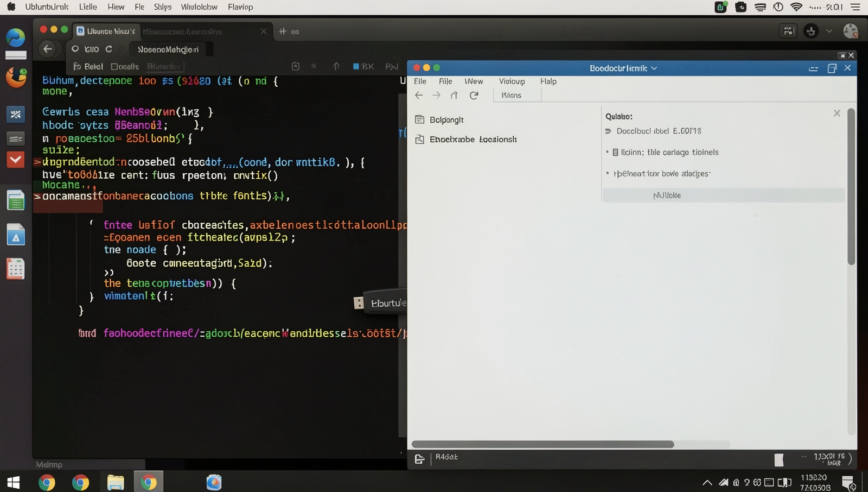868x492 pixels.
Task: Click the square panel icon at browser top right
Action: [788, 31]
